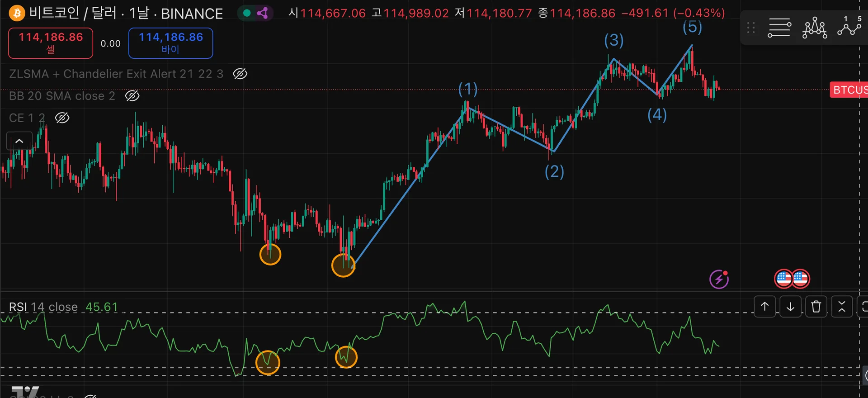
Task: Move RSI pane up with arrow
Action: click(x=765, y=307)
